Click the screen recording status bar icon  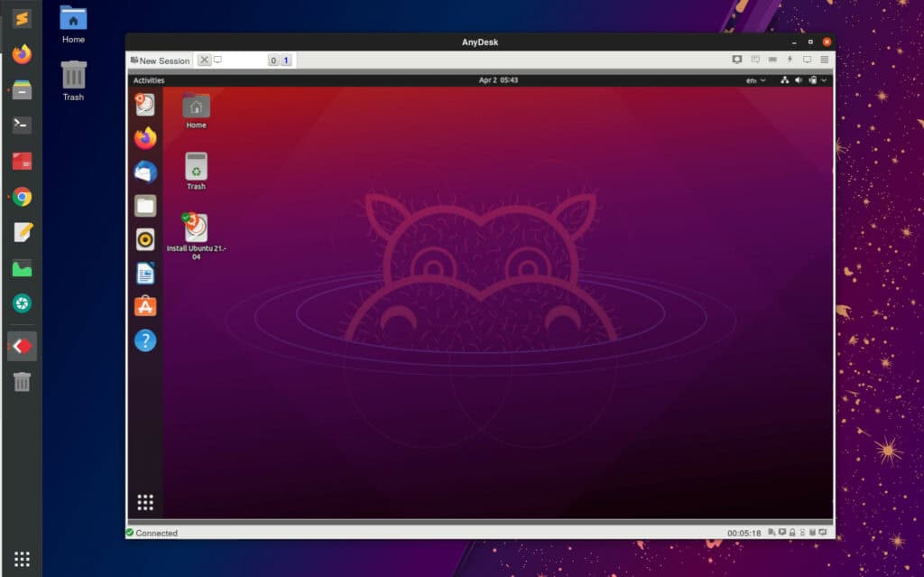click(x=782, y=532)
